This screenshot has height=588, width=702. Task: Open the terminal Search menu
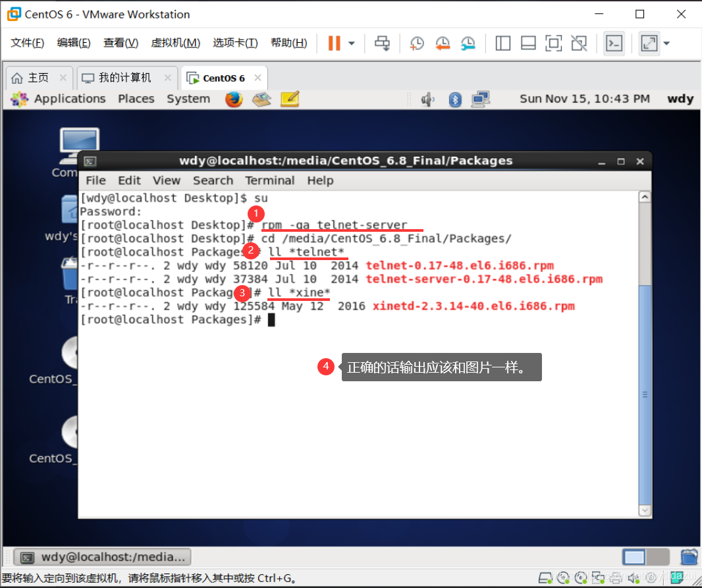coord(213,180)
